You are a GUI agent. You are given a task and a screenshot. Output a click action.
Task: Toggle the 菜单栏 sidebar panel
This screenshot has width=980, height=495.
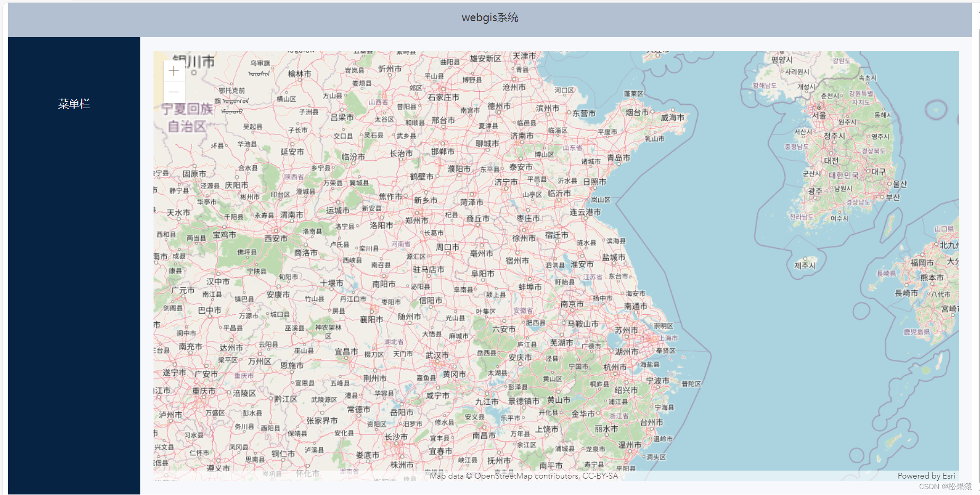pyautogui.click(x=74, y=103)
